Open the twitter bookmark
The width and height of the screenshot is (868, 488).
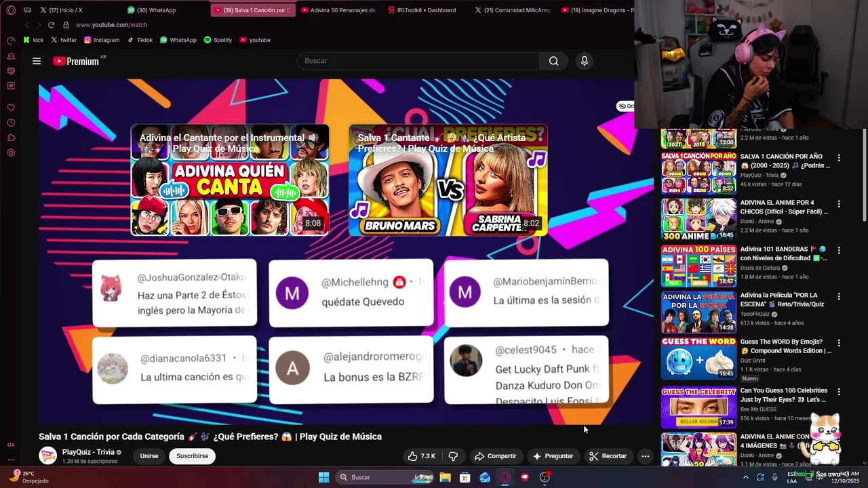coord(64,40)
